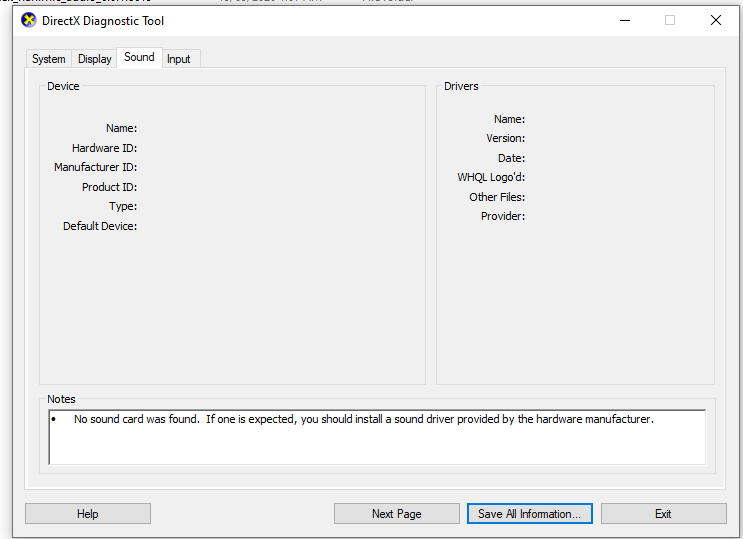
Task: Switch to the System tab
Action: pyautogui.click(x=49, y=59)
